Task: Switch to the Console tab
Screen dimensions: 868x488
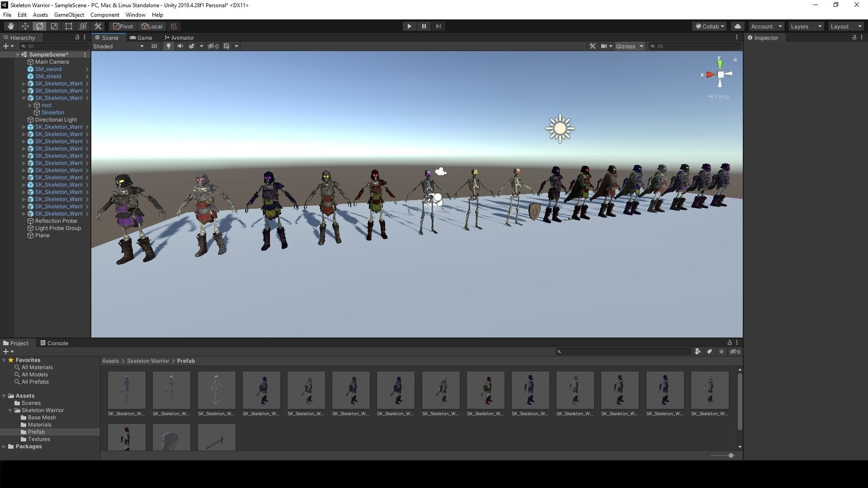Action: [x=54, y=343]
